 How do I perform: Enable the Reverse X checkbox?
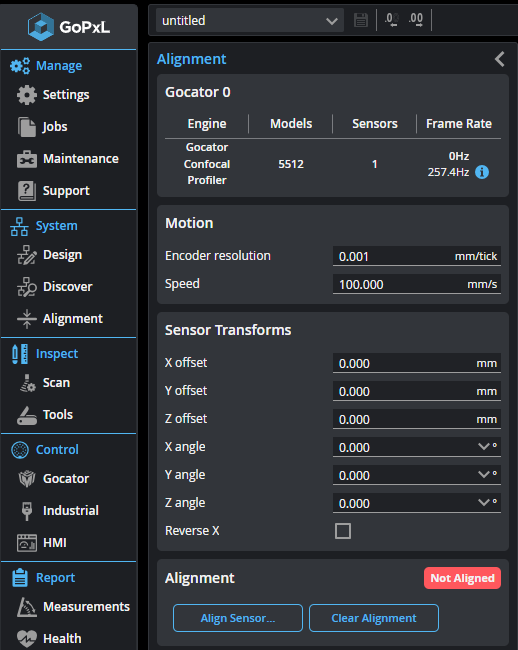click(343, 531)
